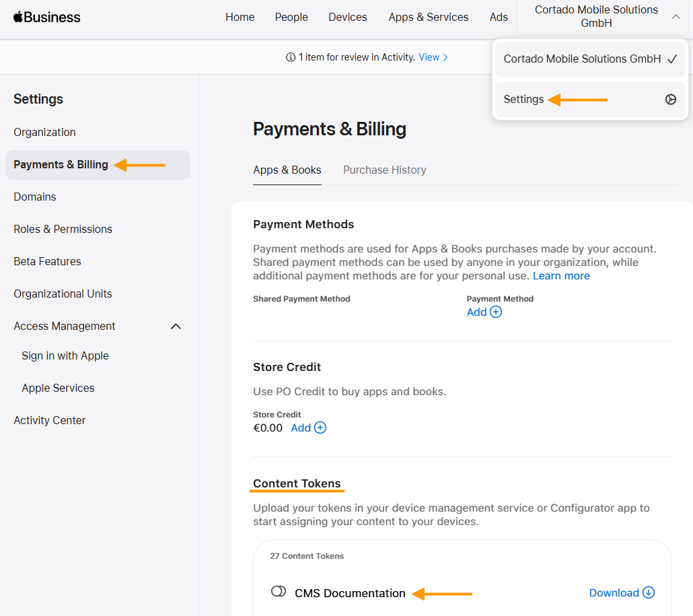
Task: Click the Settings sidebar heading
Action: (x=38, y=100)
